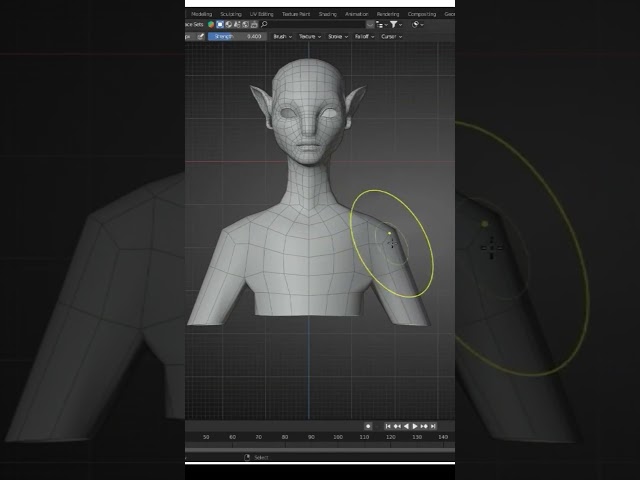This screenshot has height=480, width=640.
Task: Toggle pen pressure for Strength
Action: coord(201,37)
